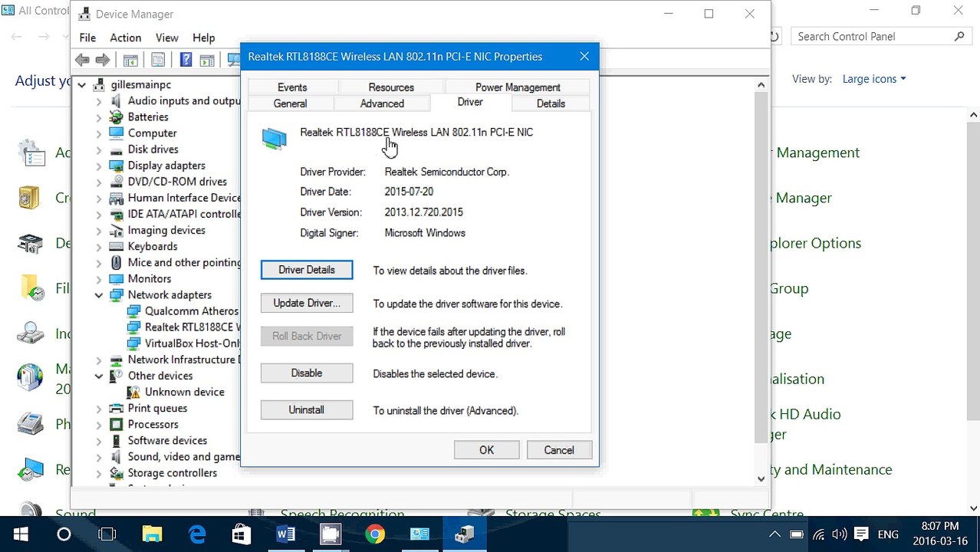Select the Processors category icon
The height and width of the screenshot is (552, 980).
click(x=116, y=424)
